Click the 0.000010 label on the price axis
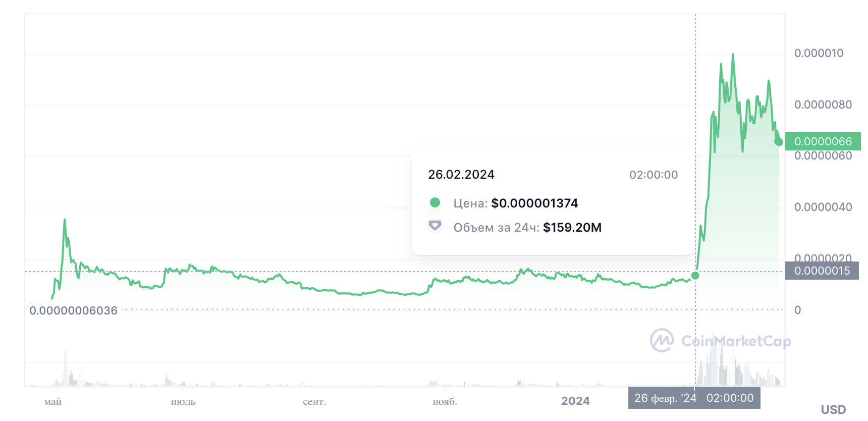 (819, 53)
